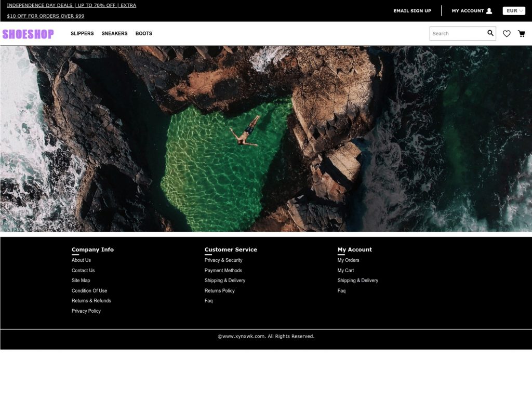Click the My Account person icon
Image resolution: width=532 pixels, height=399 pixels.
click(489, 11)
